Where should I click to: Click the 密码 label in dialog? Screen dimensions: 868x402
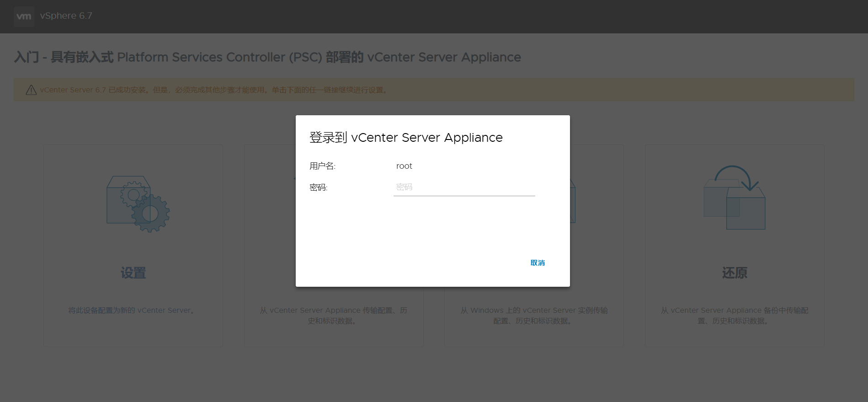coord(319,188)
